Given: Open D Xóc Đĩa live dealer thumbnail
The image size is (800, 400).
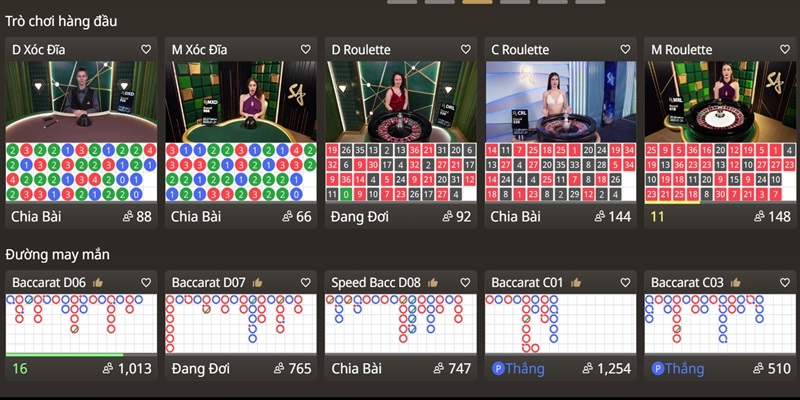Looking at the screenshot, I should tap(81, 101).
